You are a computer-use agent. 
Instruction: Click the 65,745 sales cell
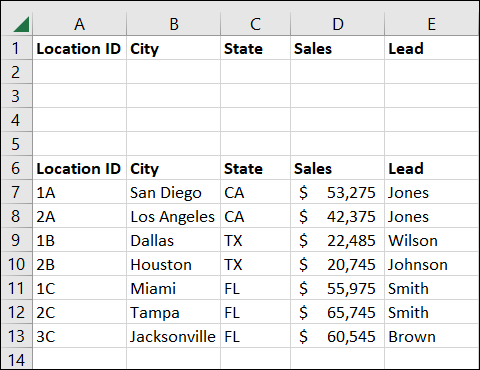coord(338,312)
